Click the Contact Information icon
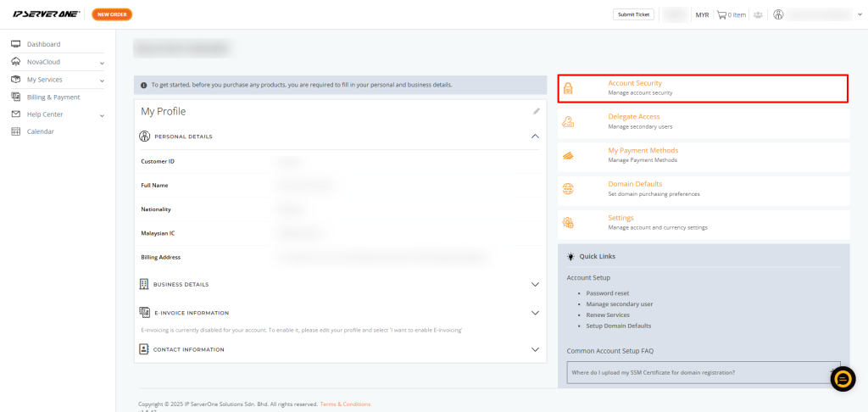Image resolution: width=868 pixels, height=412 pixels. pyautogui.click(x=144, y=349)
